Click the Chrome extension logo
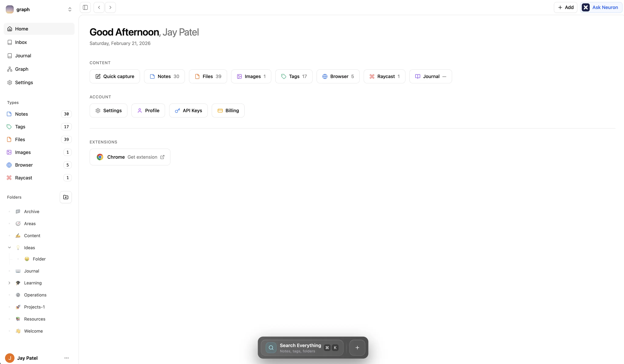 100,157
